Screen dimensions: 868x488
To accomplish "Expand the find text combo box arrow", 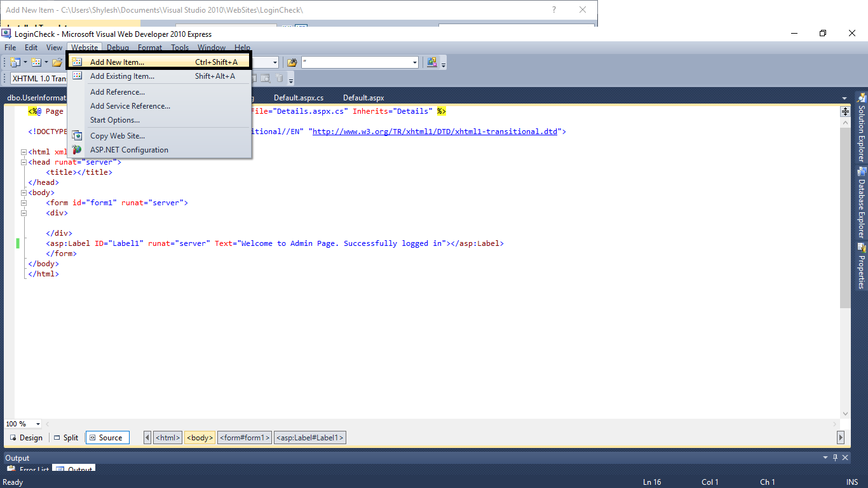I will [x=414, y=62].
